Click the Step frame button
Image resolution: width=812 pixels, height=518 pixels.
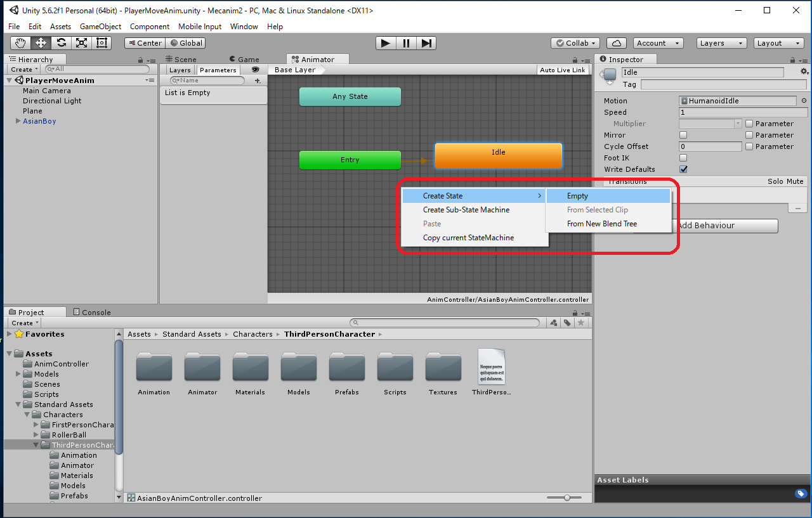(x=427, y=43)
